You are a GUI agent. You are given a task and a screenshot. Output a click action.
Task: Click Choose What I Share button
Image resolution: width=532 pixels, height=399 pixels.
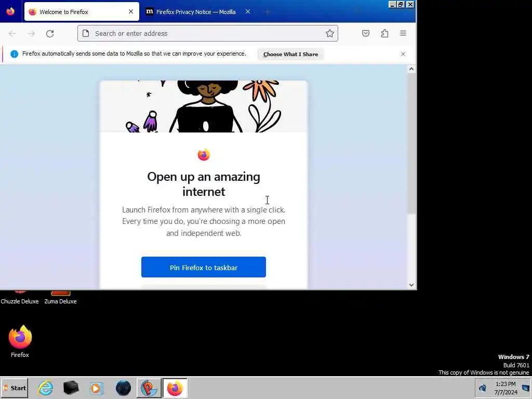pyautogui.click(x=290, y=54)
